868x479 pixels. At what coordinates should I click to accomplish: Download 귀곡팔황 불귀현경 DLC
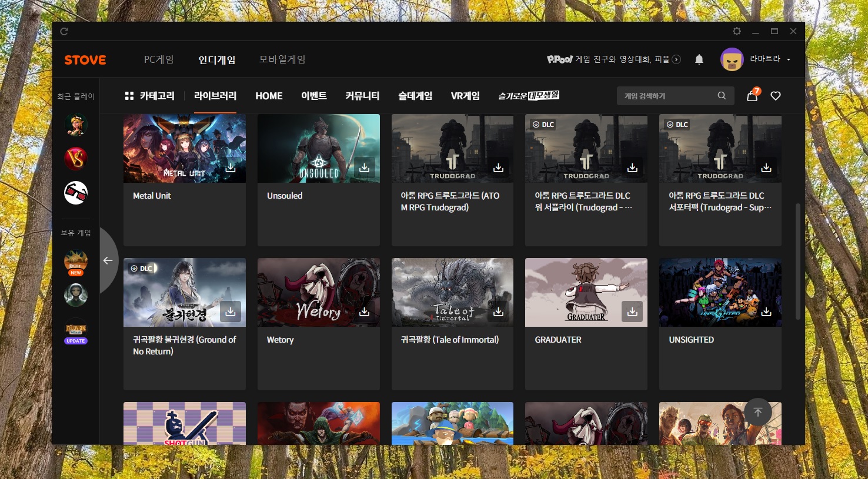[x=231, y=312]
